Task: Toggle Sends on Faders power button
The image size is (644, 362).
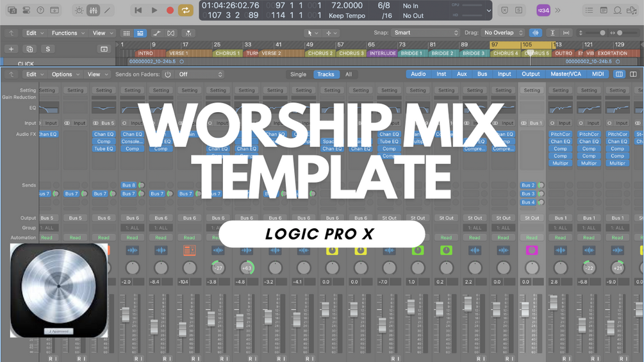Action: 168,74
